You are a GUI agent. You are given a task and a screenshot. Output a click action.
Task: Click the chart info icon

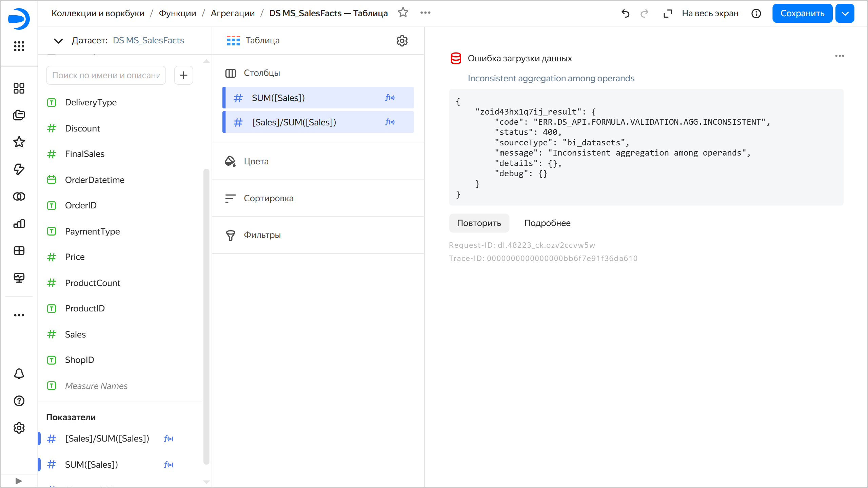click(756, 14)
